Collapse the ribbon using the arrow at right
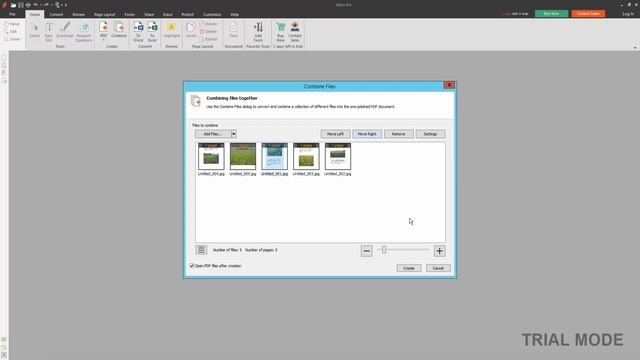The image size is (640, 360). [635, 47]
